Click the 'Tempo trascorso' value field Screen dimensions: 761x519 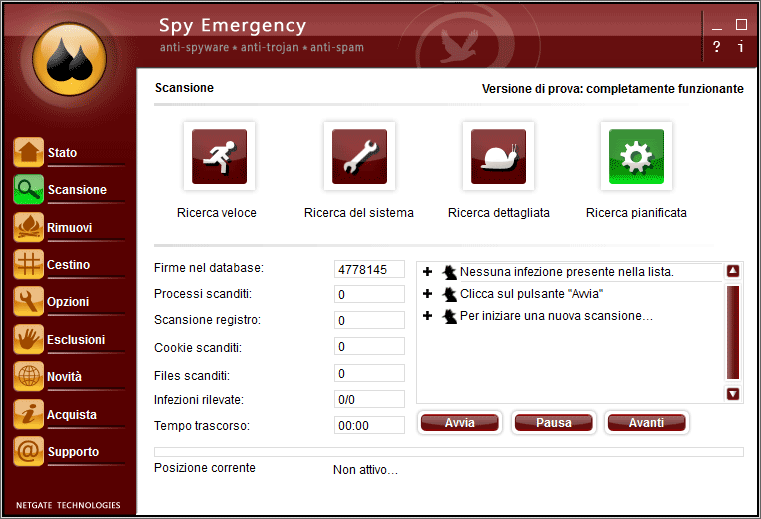coord(369,425)
